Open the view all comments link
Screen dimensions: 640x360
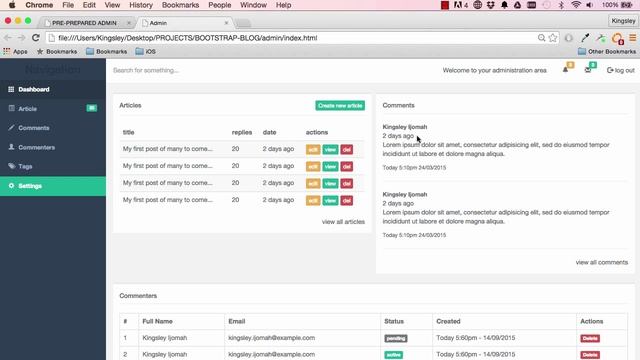602,262
